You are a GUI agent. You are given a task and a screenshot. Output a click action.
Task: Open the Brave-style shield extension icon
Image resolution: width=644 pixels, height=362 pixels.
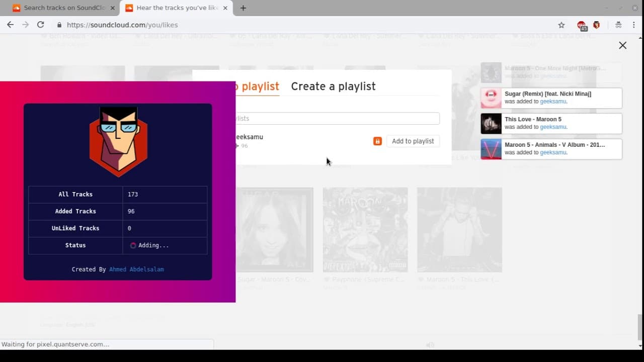click(x=597, y=25)
